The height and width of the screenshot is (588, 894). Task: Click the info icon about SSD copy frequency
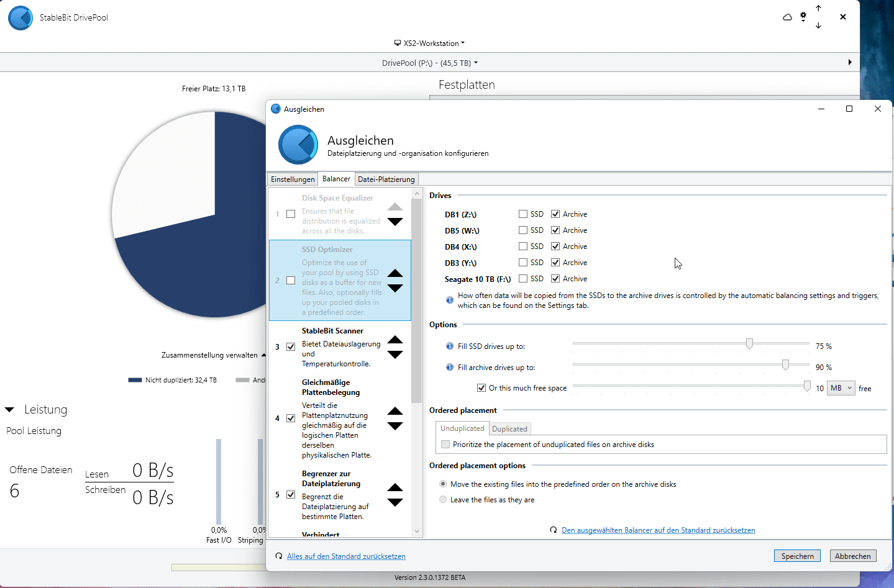(450, 300)
